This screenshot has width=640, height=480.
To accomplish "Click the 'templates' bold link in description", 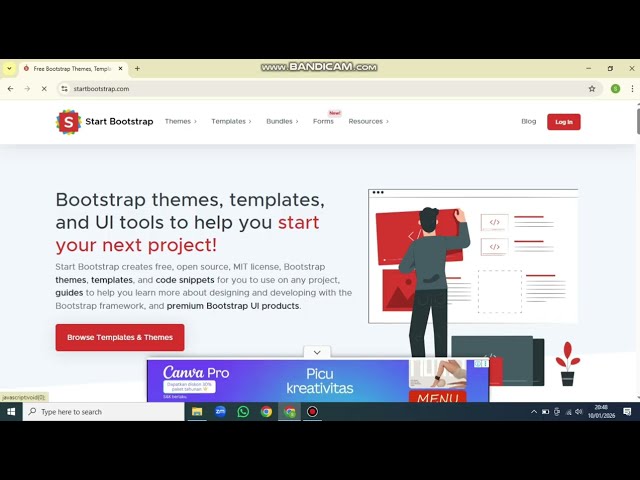I will [x=112, y=280].
